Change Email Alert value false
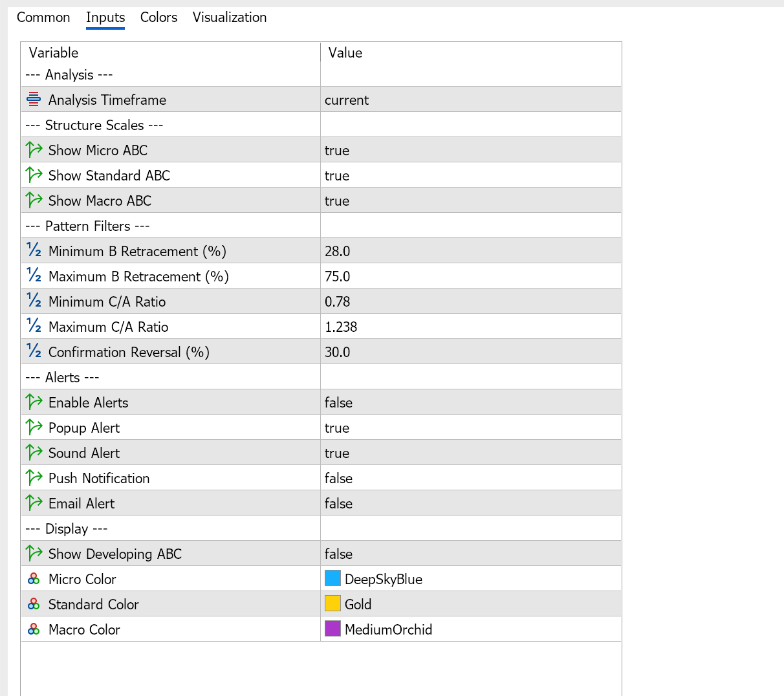 471,503
